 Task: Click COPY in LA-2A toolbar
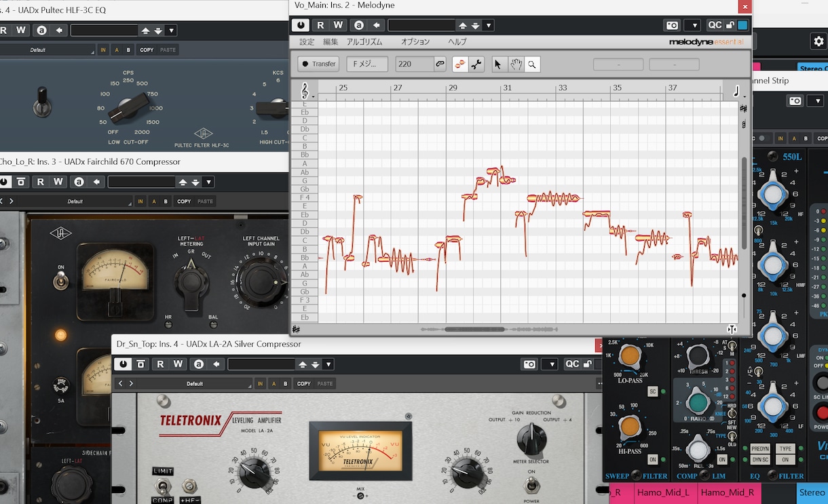tap(304, 384)
